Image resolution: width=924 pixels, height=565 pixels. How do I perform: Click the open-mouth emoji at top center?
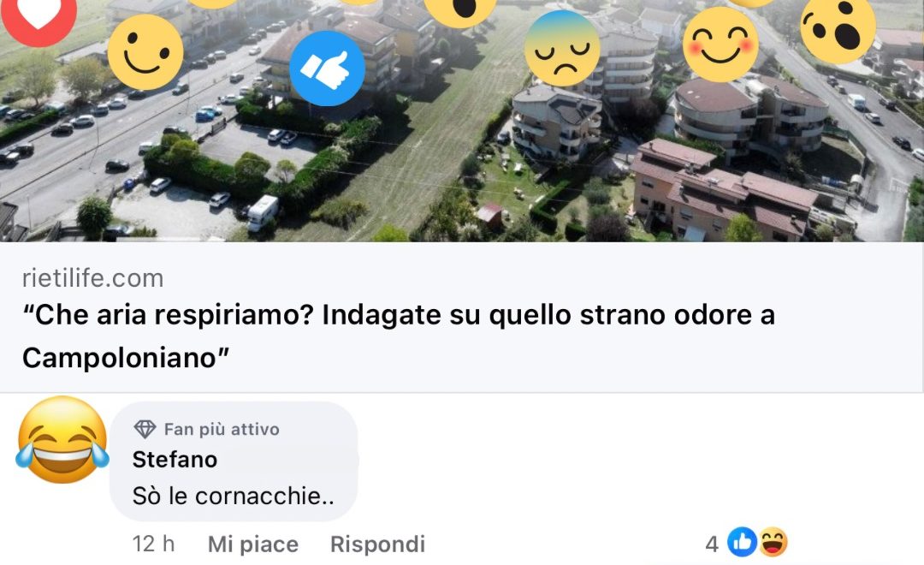point(460,9)
